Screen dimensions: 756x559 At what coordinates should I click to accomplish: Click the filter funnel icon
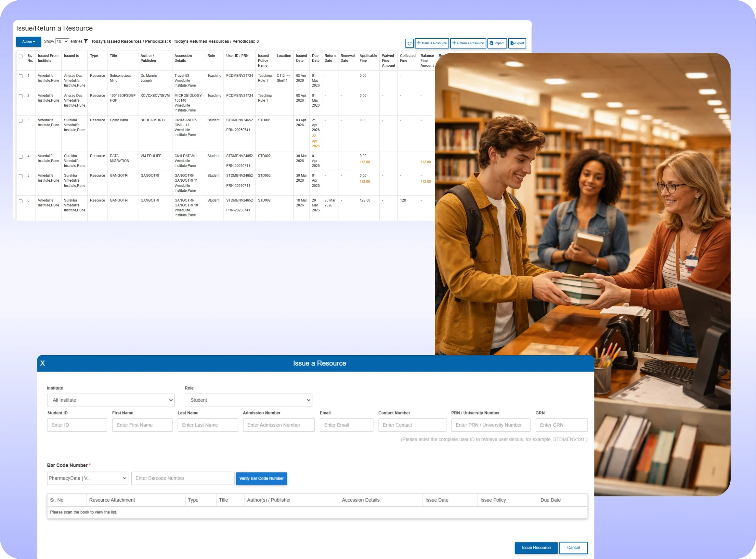(x=86, y=41)
